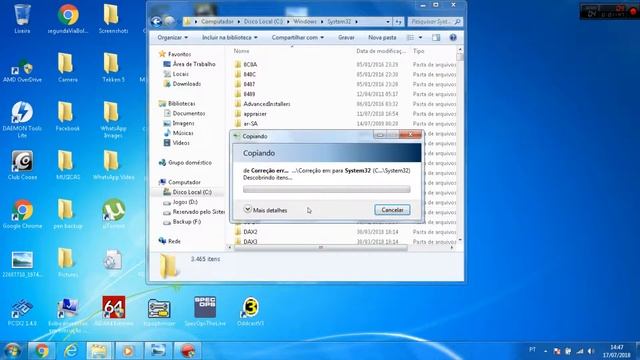Screen dimensions: 640x360
Task: Click the Computador breadcrumb segment
Action: tap(217, 21)
